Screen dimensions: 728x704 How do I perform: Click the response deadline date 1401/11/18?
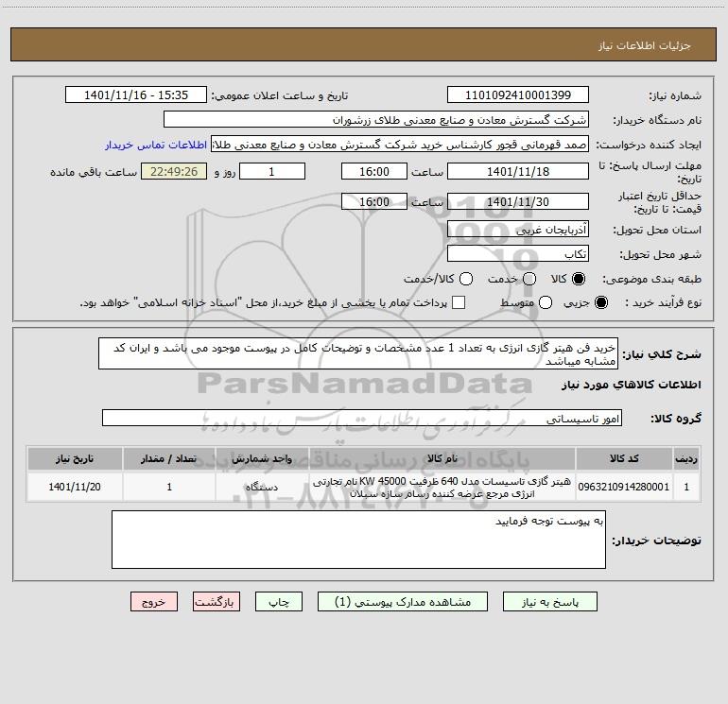[518, 171]
